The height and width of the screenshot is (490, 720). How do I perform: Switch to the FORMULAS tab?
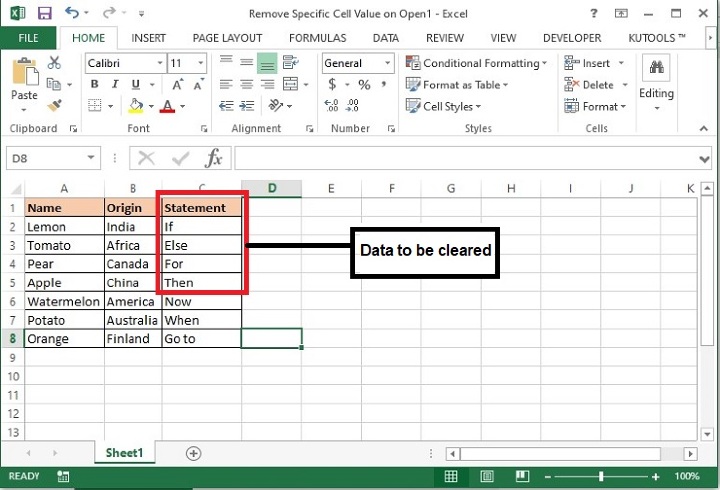[318, 38]
